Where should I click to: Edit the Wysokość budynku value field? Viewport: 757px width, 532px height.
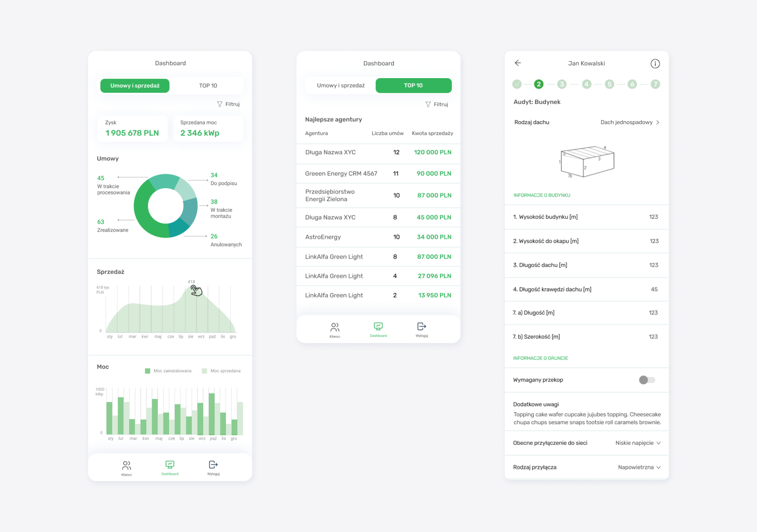[x=653, y=217]
